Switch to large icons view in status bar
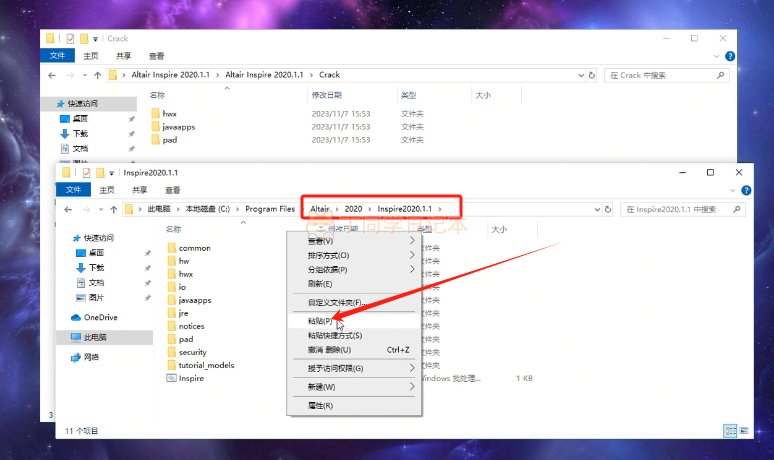The width and height of the screenshot is (774, 460). point(744,430)
